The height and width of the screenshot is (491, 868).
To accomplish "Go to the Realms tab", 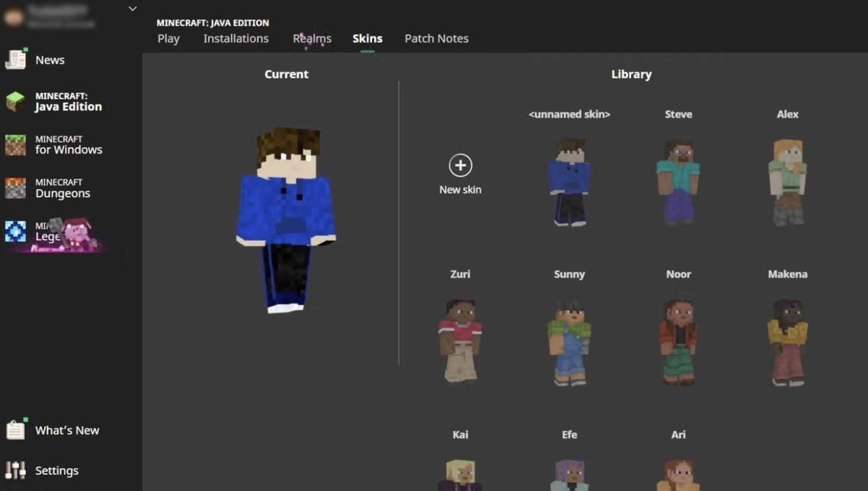I will click(x=312, y=39).
